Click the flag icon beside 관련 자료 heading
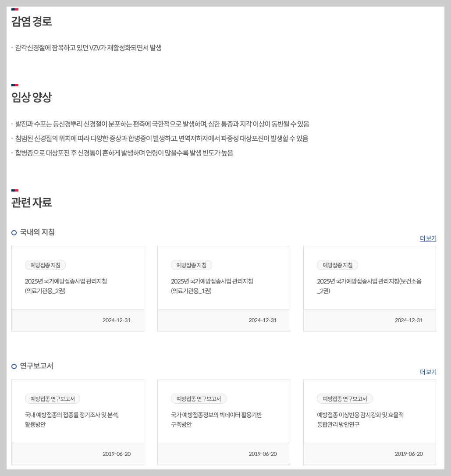The height and width of the screenshot is (476, 451). [15, 189]
